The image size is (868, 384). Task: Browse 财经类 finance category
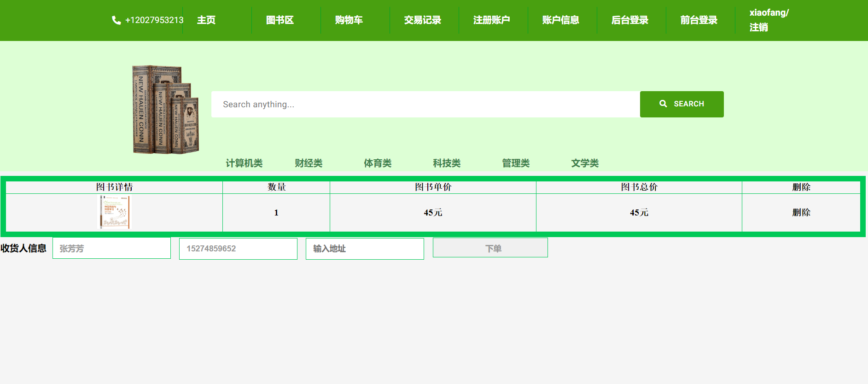point(309,163)
